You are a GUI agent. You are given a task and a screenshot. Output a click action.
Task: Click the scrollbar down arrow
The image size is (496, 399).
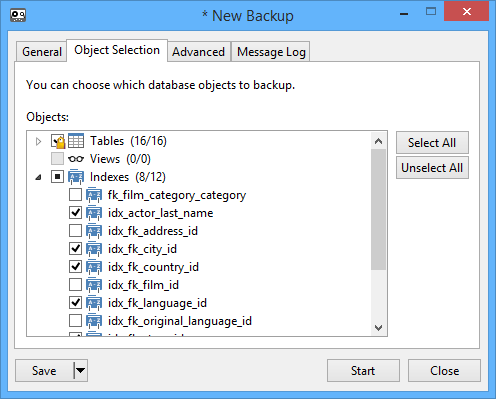(378, 327)
